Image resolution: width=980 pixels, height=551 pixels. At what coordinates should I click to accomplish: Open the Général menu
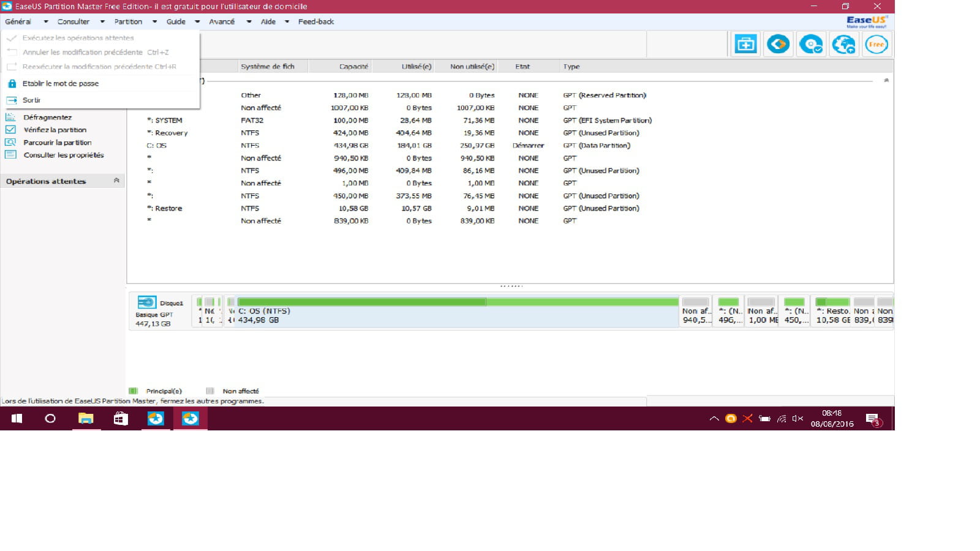(x=18, y=21)
